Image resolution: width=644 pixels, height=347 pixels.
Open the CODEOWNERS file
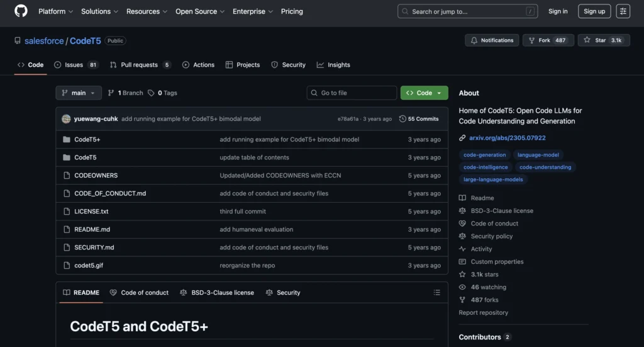click(x=96, y=176)
